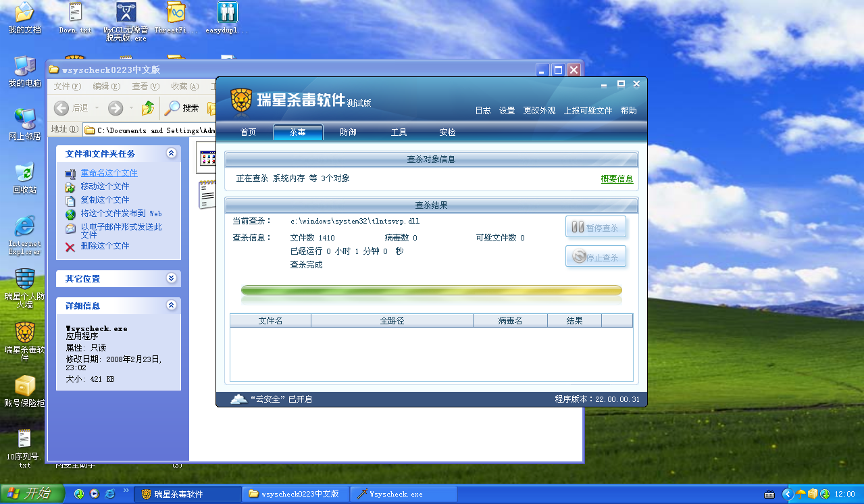Viewport: 864px width, 504px height.
Task: Open the 设置 settings menu
Action: 507,111
